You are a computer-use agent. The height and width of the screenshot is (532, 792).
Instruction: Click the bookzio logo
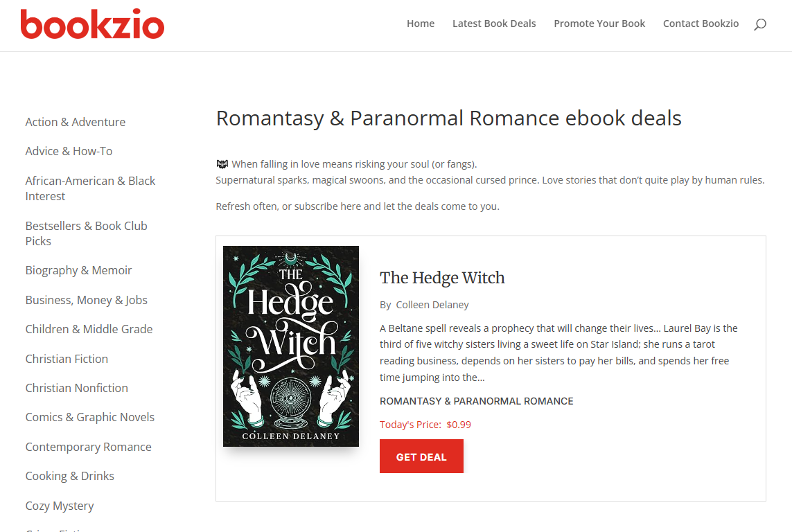(92, 24)
